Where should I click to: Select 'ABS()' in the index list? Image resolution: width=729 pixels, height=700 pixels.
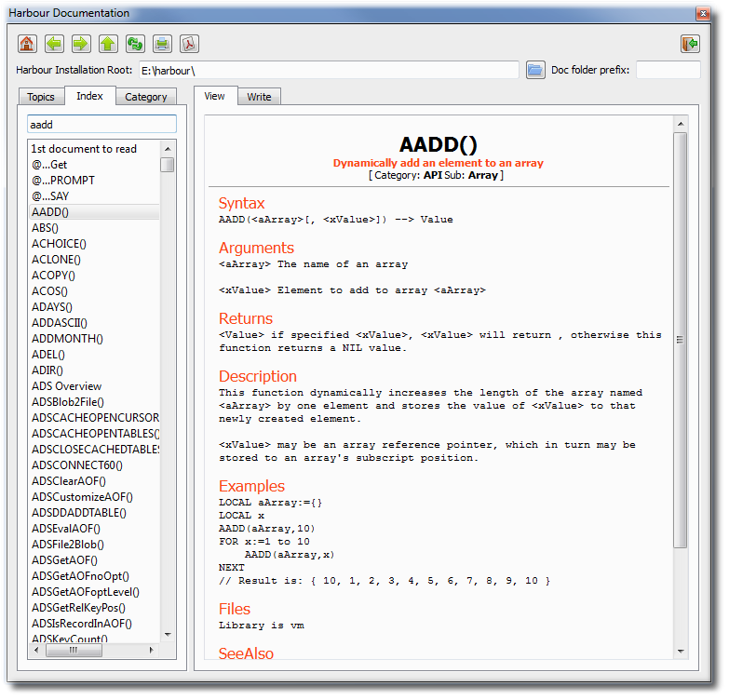click(x=94, y=228)
